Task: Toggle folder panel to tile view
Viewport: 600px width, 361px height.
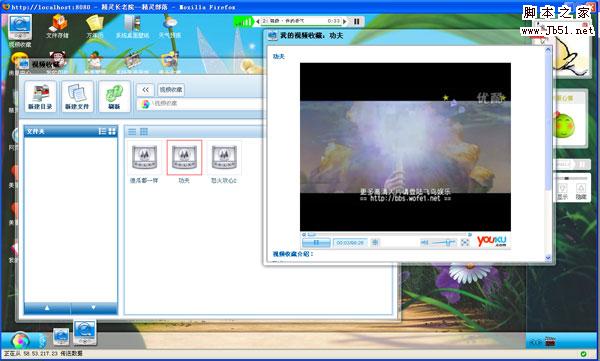Action: pos(112,131)
